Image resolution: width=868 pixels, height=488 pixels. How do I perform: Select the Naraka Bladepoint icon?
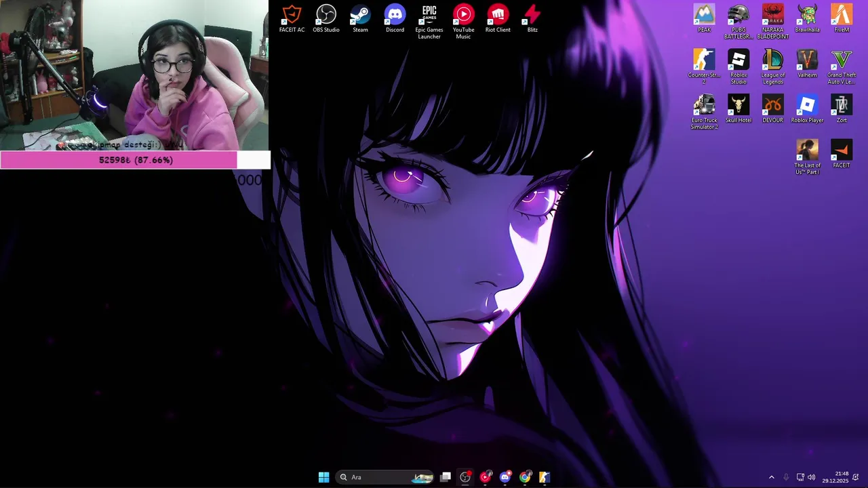click(x=772, y=22)
